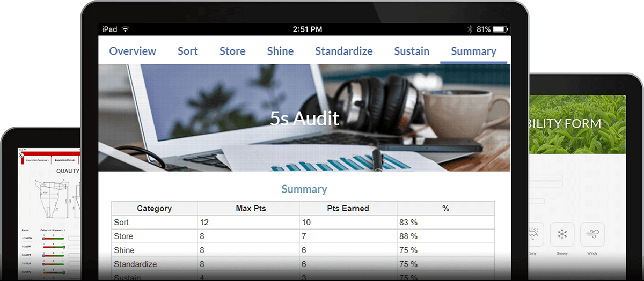
Task: Open the Overview tab
Action: point(133,51)
